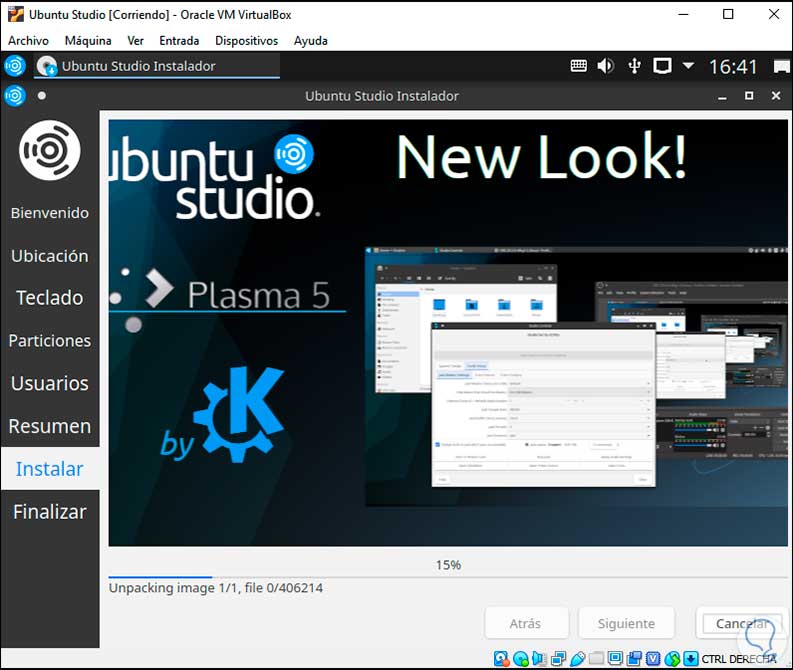Click the installation progress bar
The width and height of the screenshot is (793, 670).
click(x=447, y=577)
